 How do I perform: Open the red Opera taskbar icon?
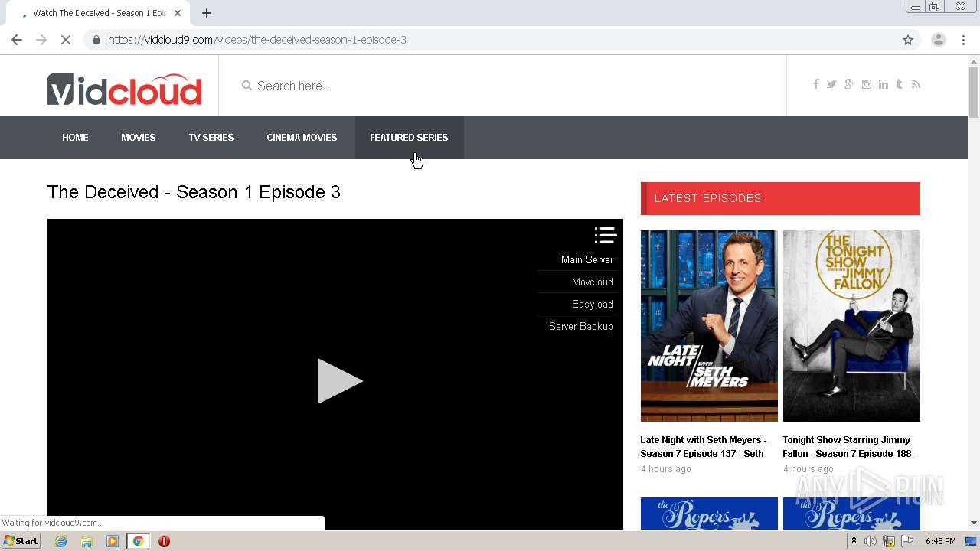[164, 541]
